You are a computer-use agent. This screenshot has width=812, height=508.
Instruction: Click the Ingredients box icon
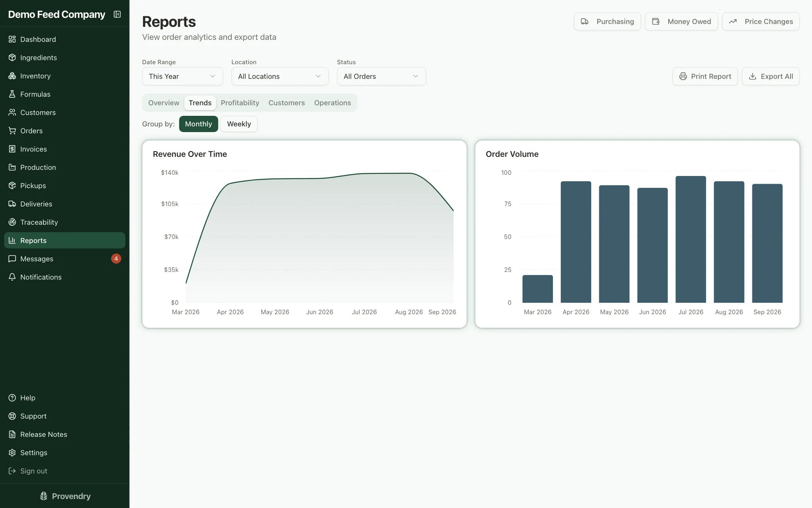pos(12,58)
